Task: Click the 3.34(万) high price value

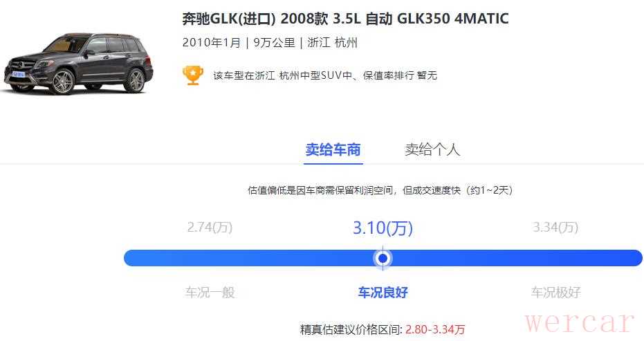Action: point(555,227)
